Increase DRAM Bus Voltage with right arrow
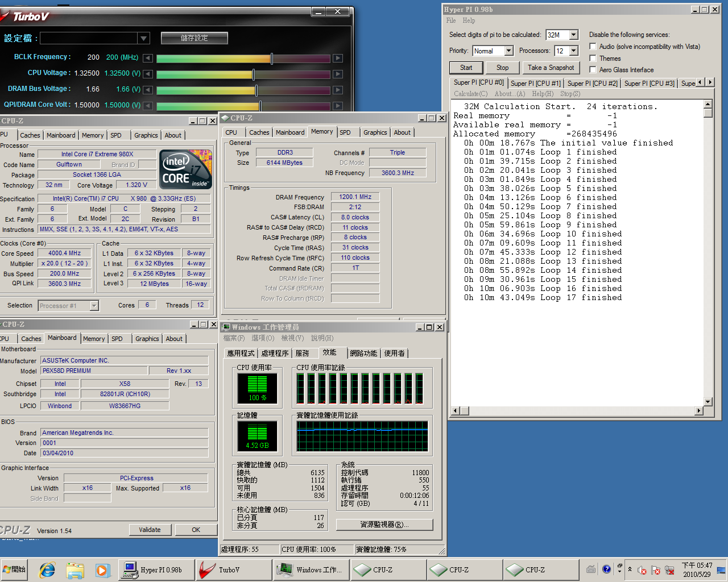This screenshot has width=728, height=582. coord(338,90)
